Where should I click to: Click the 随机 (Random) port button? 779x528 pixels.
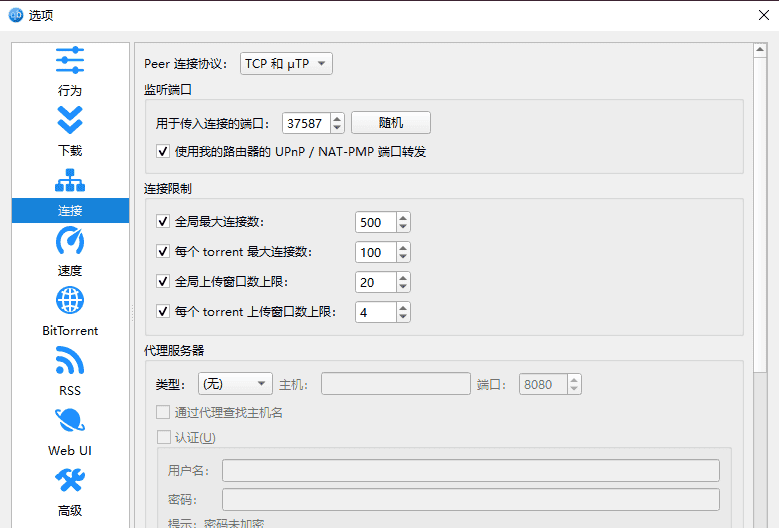point(391,123)
